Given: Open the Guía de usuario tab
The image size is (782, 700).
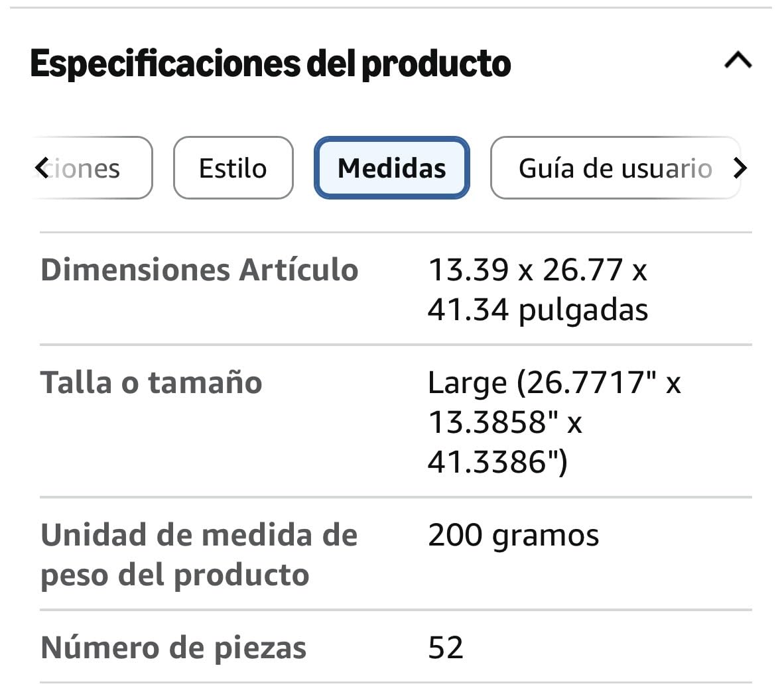Looking at the screenshot, I should point(616,168).
